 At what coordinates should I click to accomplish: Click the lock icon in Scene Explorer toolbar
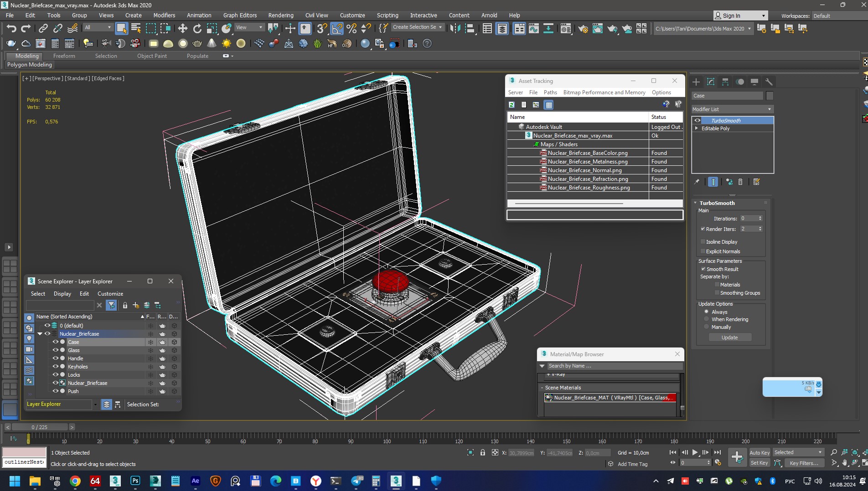pyautogui.click(x=125, y=305)
